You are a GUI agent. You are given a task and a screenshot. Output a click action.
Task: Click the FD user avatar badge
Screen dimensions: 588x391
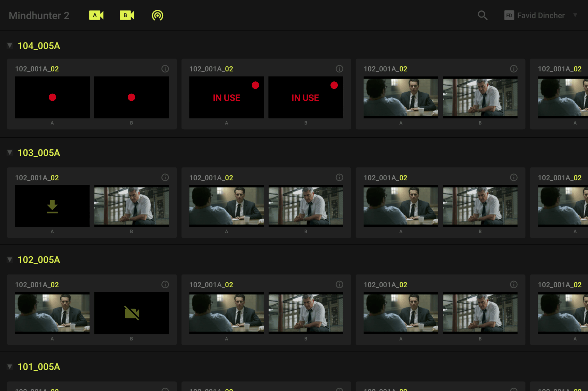pyautogui.click(x=509, y=15)
